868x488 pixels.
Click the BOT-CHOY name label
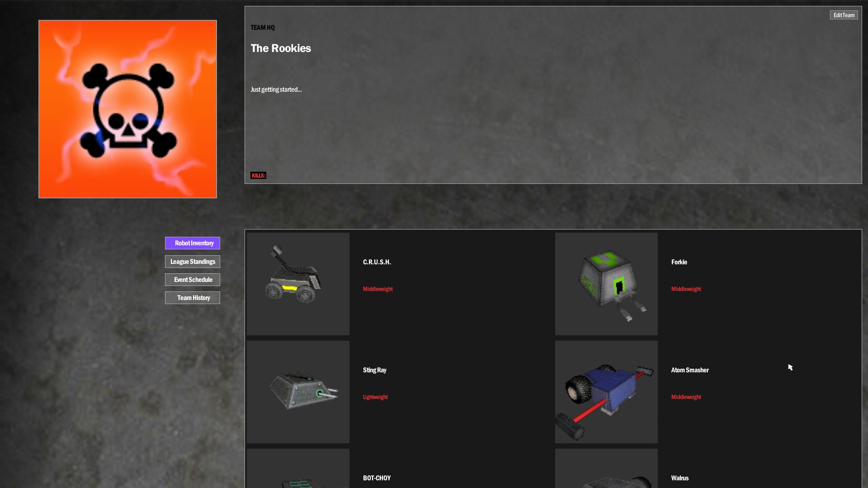(377, 478)
